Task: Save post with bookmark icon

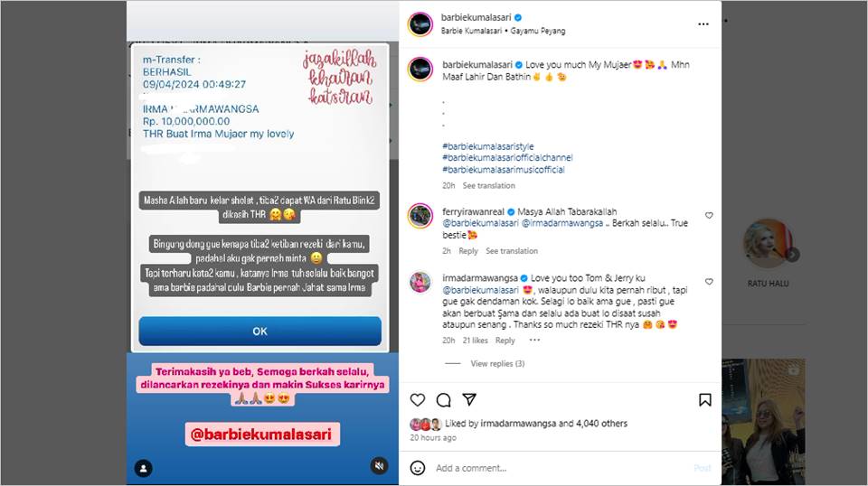Action: tap(704, 400)
